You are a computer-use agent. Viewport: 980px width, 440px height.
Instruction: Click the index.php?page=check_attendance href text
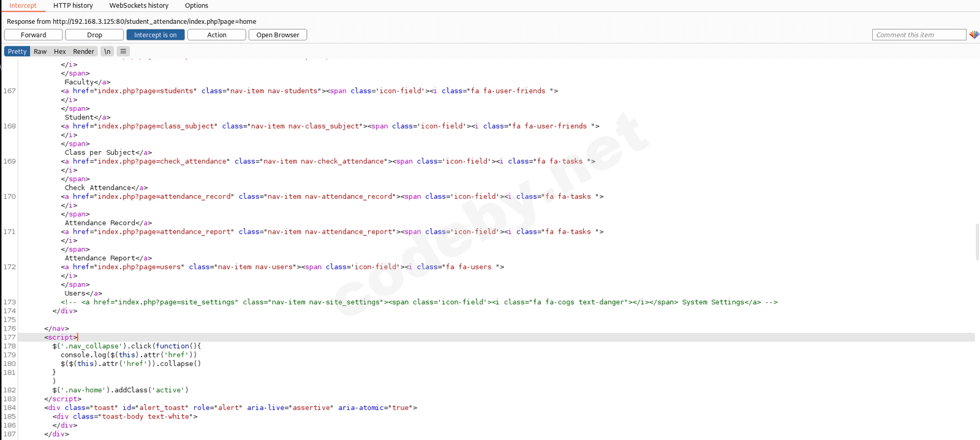(x=162, y=161)
